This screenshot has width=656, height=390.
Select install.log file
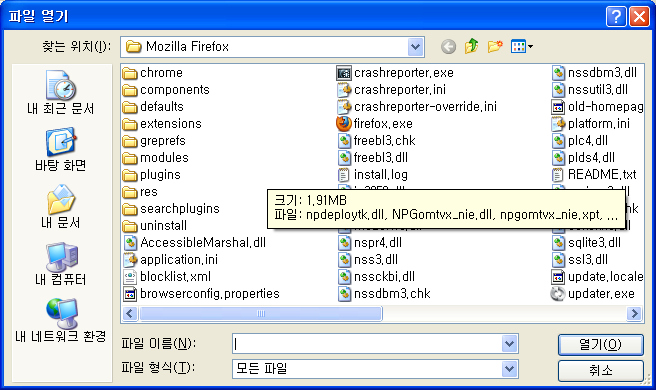coord(372,175)
